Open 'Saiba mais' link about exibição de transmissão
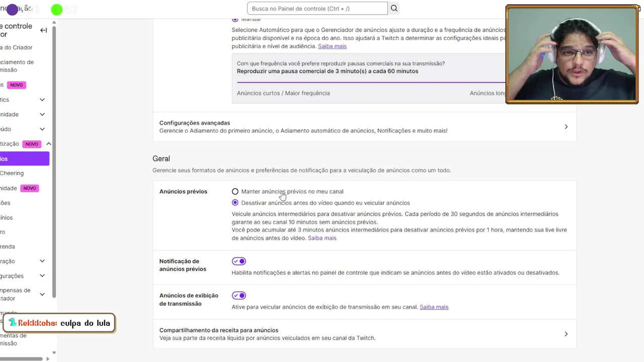 coord(434,307)
